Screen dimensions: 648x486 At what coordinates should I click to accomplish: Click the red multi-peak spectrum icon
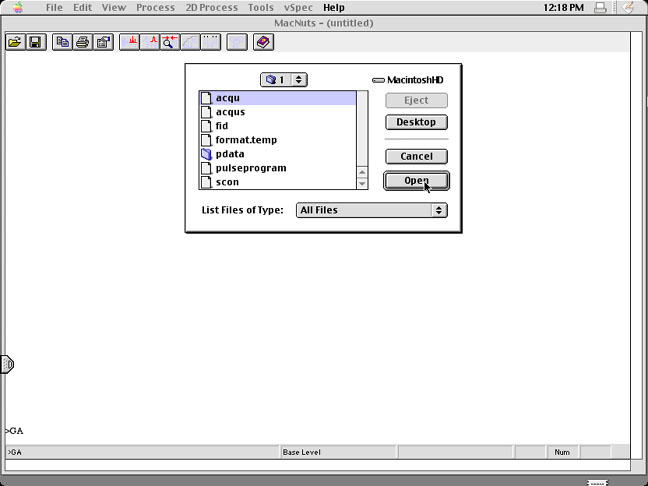point(130,42)
